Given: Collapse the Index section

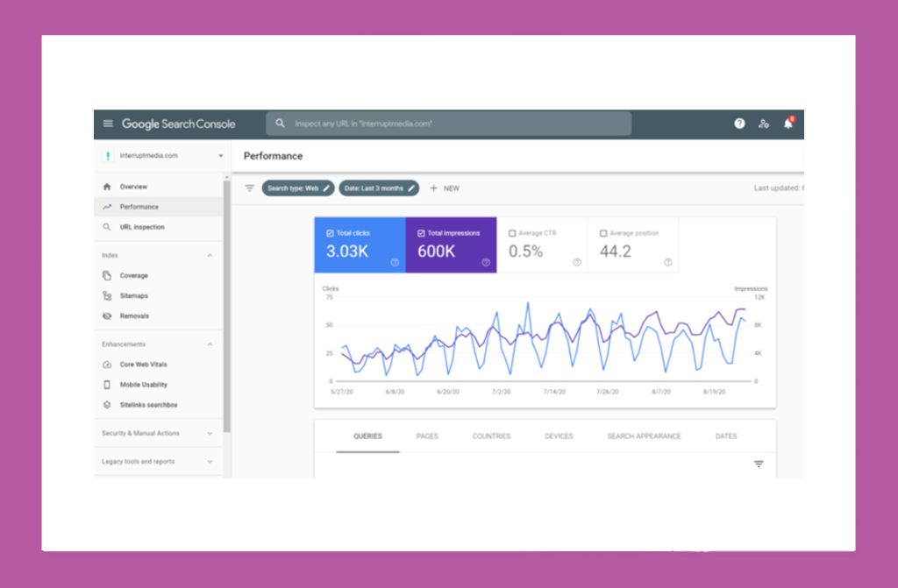Looking at the screenshot, I should tap(210, 256).
